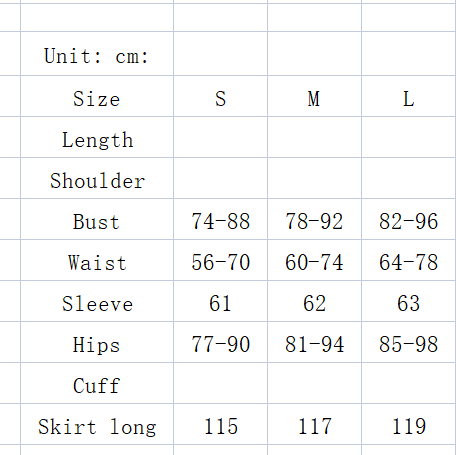Select the M size column header
The height and width of the screenshot is (455, 456).
[x=314, y=96]
